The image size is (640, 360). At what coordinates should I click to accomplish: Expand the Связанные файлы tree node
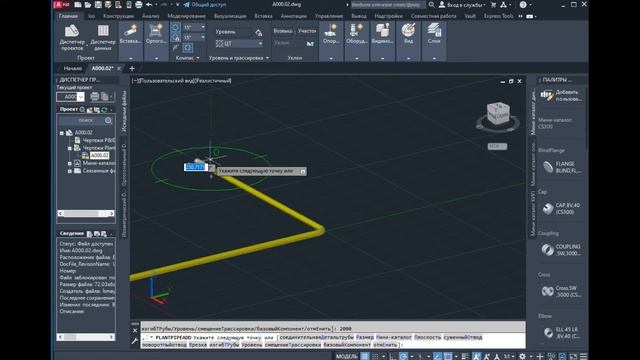(70, 171)
